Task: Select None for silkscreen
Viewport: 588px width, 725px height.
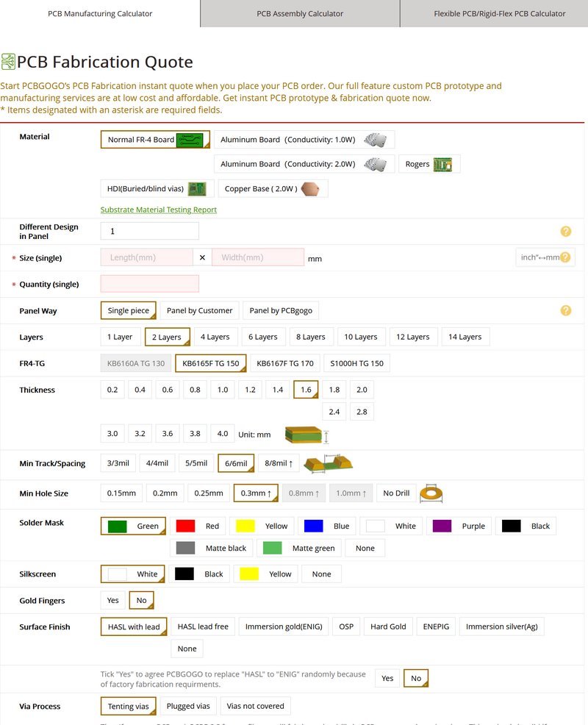Action: tap(321, 574)
